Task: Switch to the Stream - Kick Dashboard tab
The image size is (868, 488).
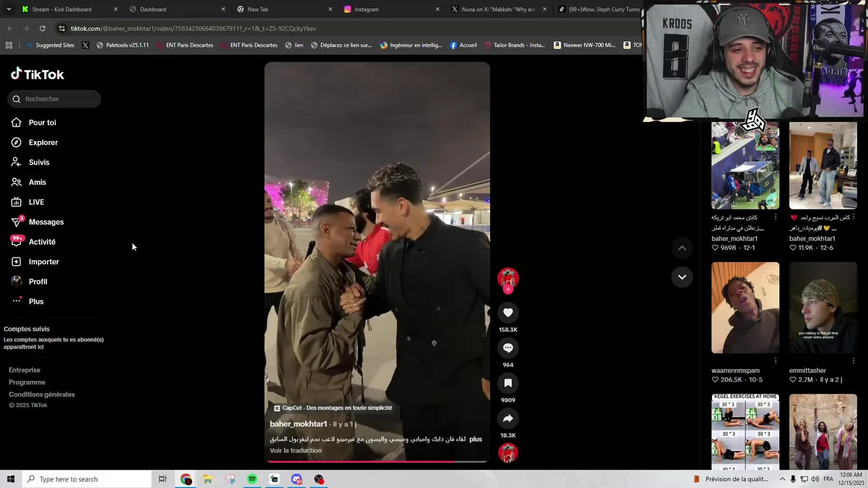Action: coord(62,9)
